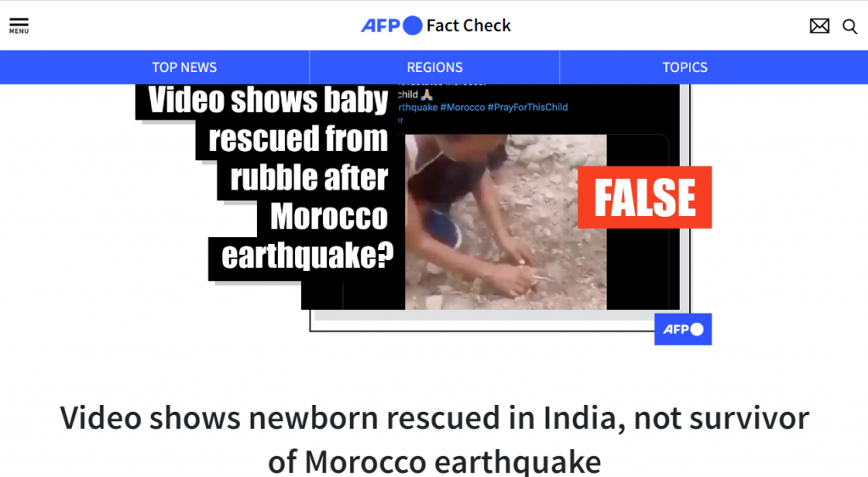
Task: Open the MENU label under the hamburger
Action: coord(19,31)
